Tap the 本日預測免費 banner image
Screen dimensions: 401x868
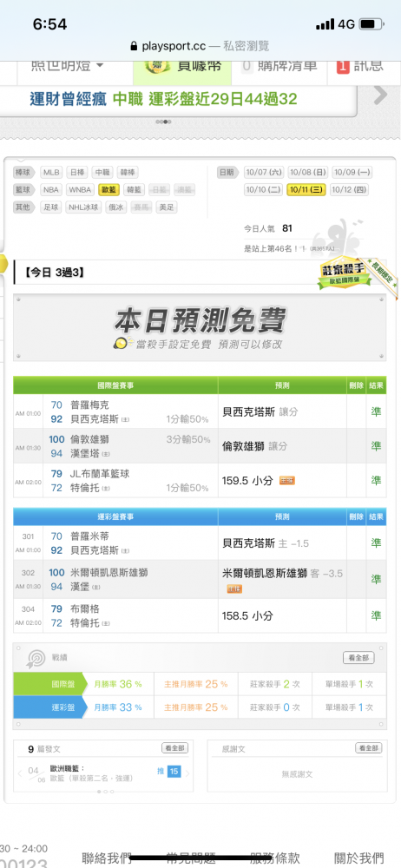(200, 328)
